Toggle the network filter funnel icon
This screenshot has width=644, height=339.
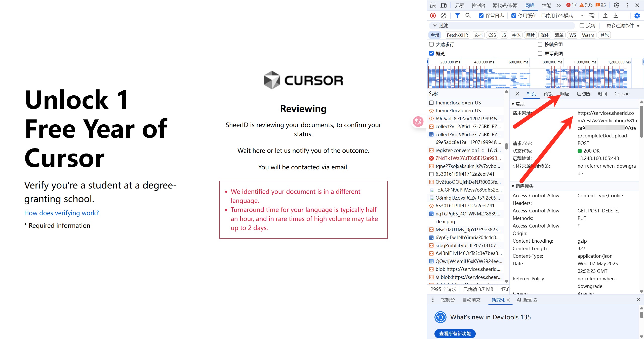coord(457,16)
